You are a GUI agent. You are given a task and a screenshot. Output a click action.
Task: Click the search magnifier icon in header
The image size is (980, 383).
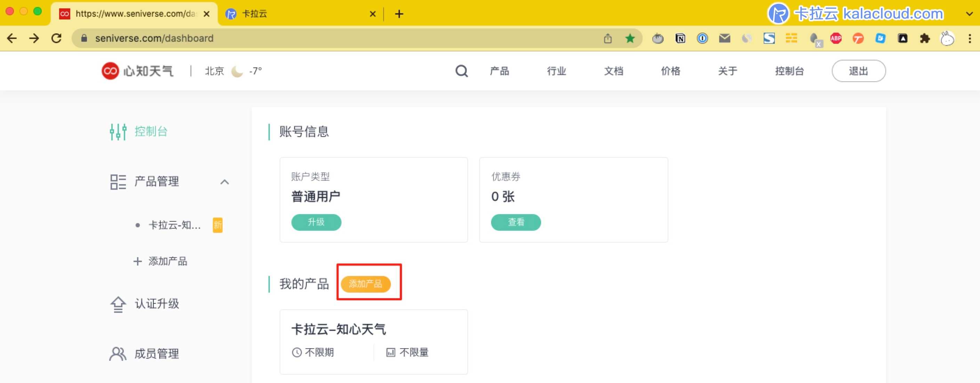461,71
